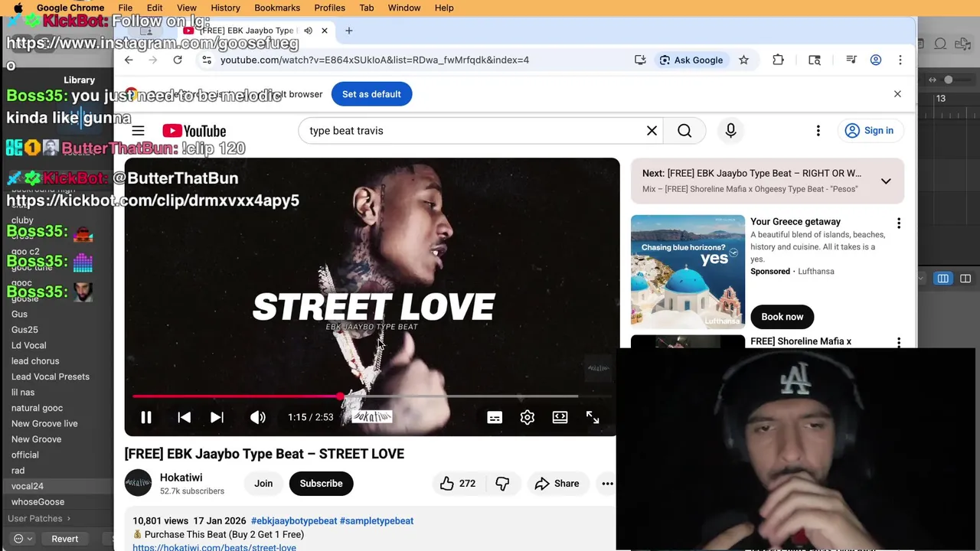The height and width of the screenshot is (551, 980).
Task: Seek along the red video progress bar
Action: (x=372, y=396)
